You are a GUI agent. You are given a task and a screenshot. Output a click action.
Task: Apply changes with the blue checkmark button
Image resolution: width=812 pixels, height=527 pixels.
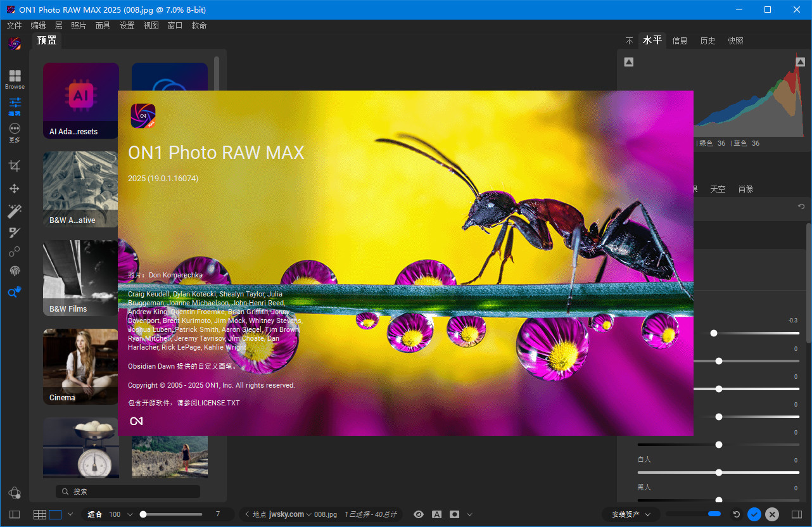click(754, 514)
